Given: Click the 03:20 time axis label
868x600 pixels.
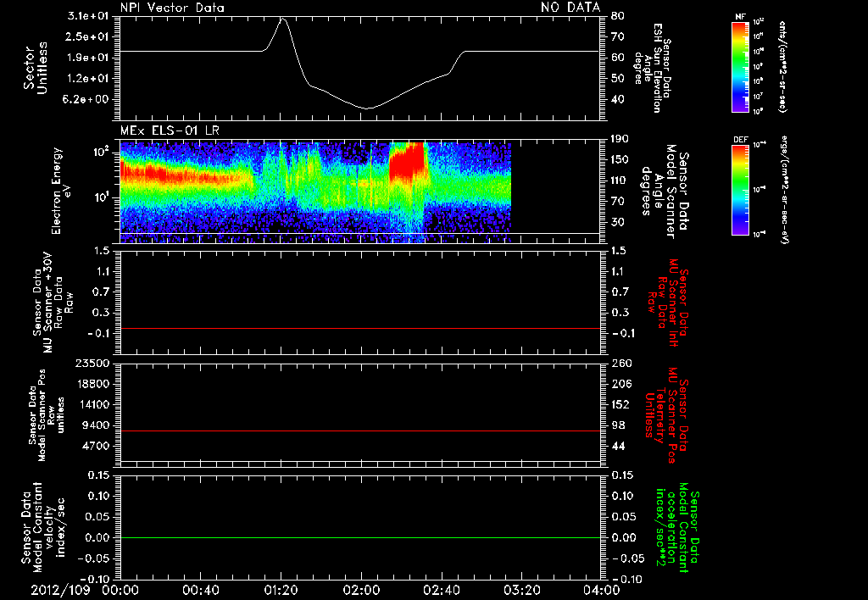Looking at the screenshot, I should coord(521,590).
